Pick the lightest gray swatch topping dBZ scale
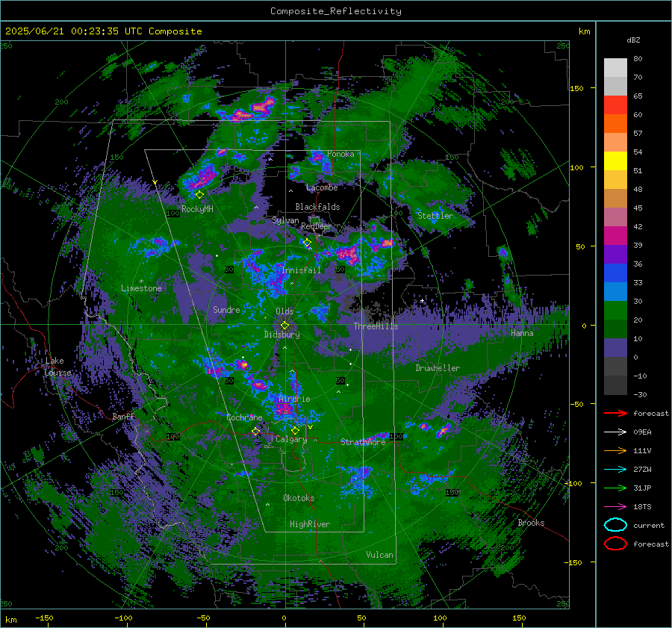This screenshot has width=672, height=628. pos(615,68)
